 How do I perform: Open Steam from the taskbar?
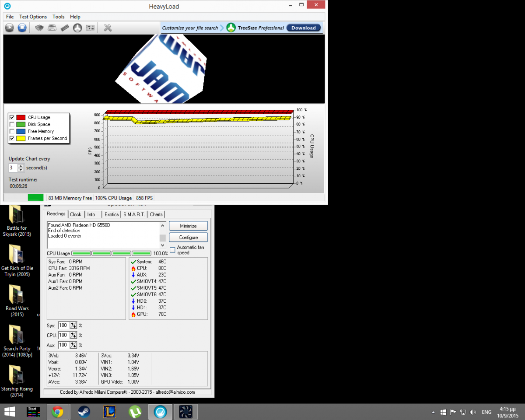pos(84,412)
